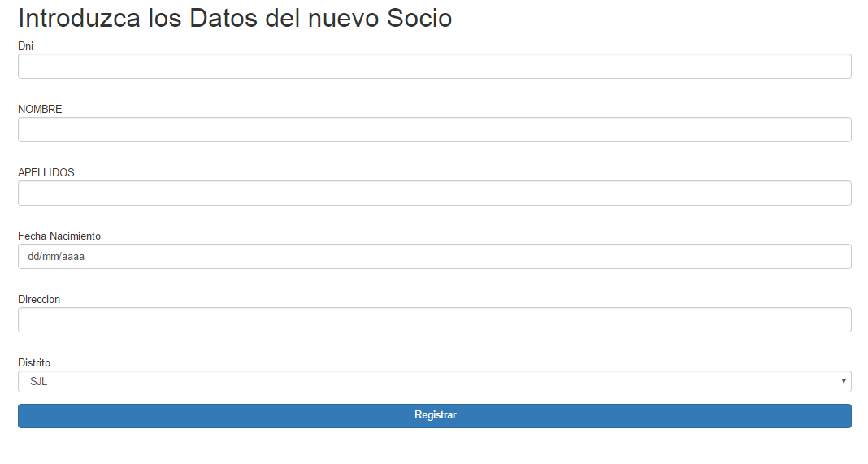
Task: Focus the NOMBRE text box
Action: pos(435,129)
